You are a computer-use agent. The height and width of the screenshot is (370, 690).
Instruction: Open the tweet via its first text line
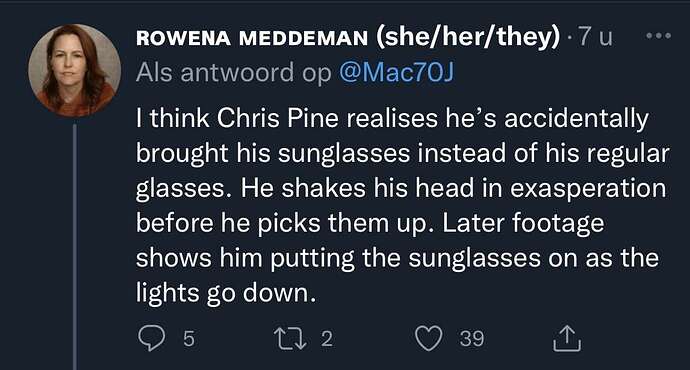(x=392, y=119)
